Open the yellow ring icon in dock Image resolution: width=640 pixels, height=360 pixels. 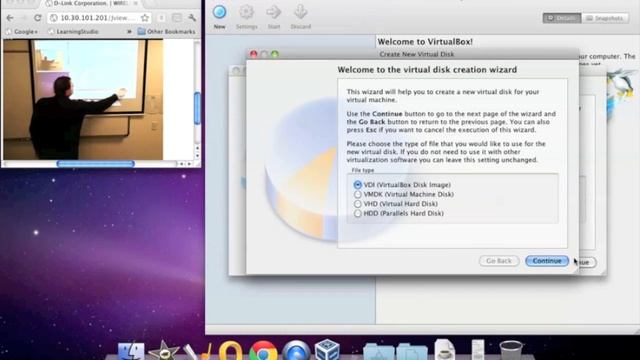pos(231,351)
